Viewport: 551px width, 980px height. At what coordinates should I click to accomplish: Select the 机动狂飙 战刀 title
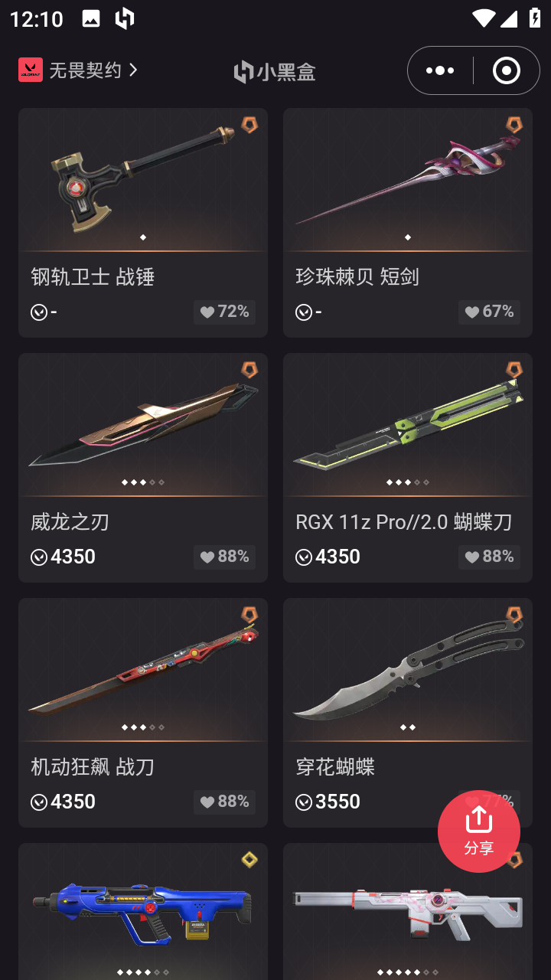coord(93,766)
